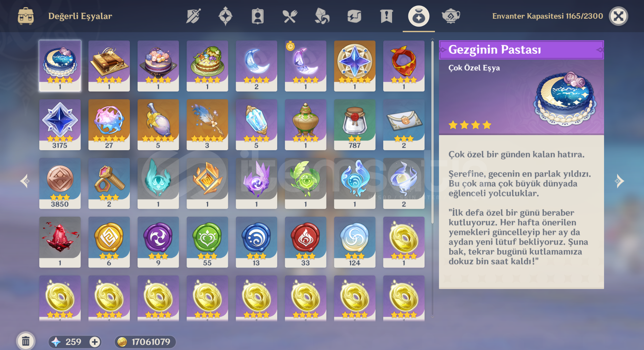
Task: Select the green Dendro sigil with 55
Action: coord(207,242)
